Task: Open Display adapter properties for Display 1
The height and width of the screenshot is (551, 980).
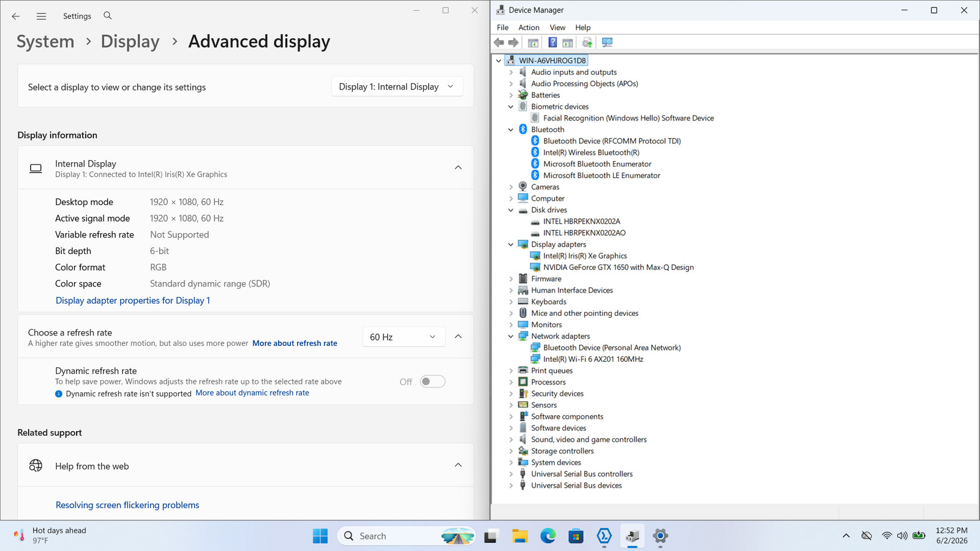Action: [x=133, y=301]
